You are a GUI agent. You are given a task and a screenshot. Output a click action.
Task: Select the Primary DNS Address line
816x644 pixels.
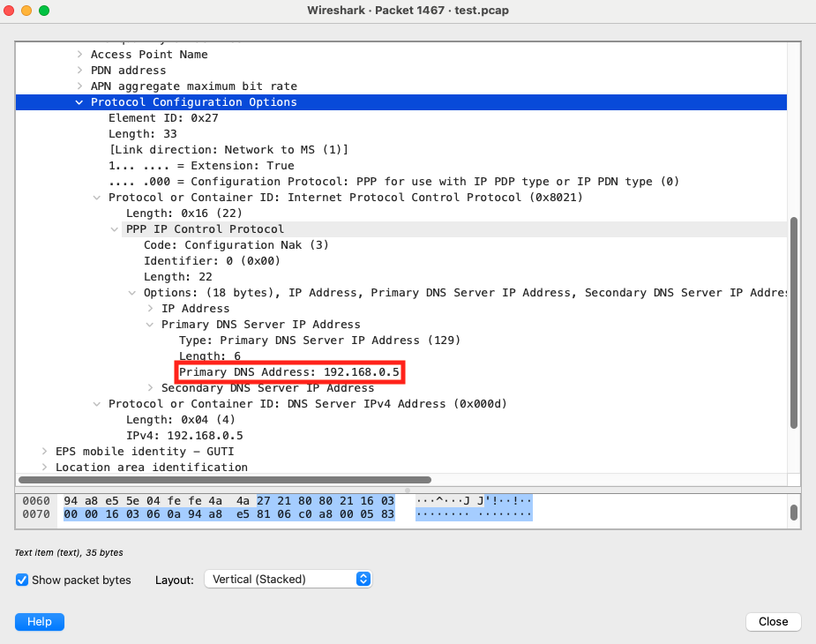click(289, 371)
